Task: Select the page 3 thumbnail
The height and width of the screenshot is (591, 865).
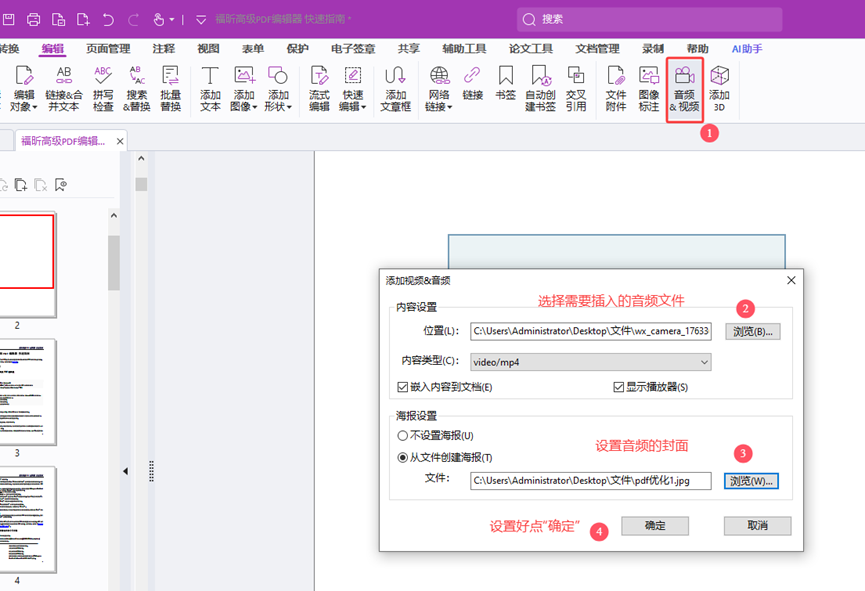Action: point(27,392)
